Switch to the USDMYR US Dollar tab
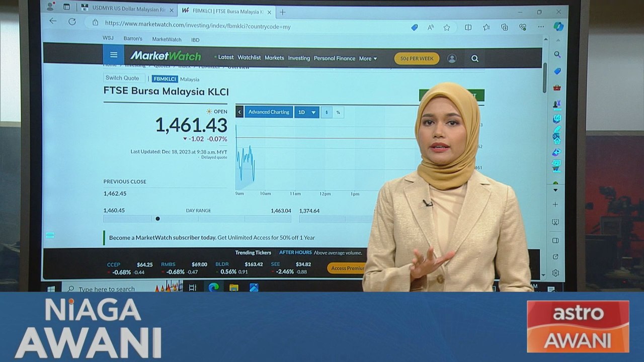The height and width of the screenshot is (362, 644). (x=129, y=9)
